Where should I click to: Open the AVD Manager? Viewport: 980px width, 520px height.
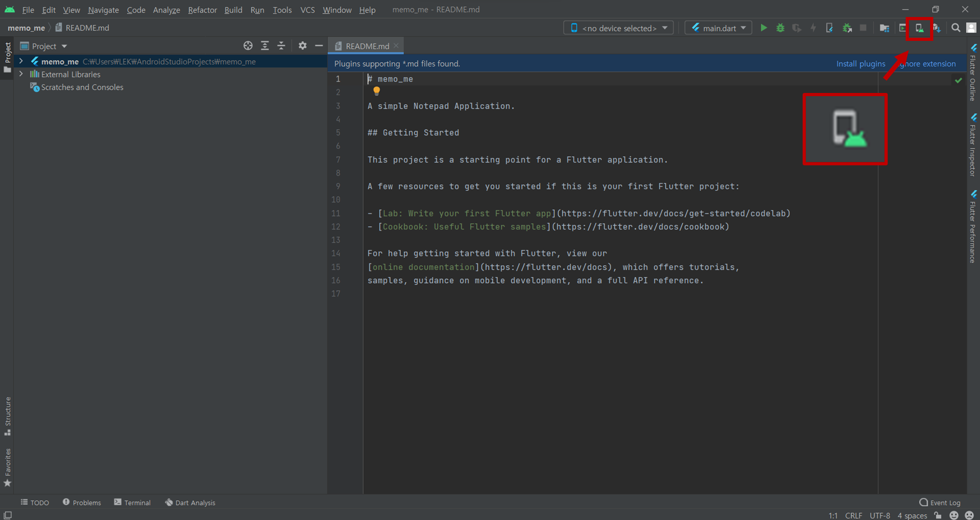(x=919, y=28)
